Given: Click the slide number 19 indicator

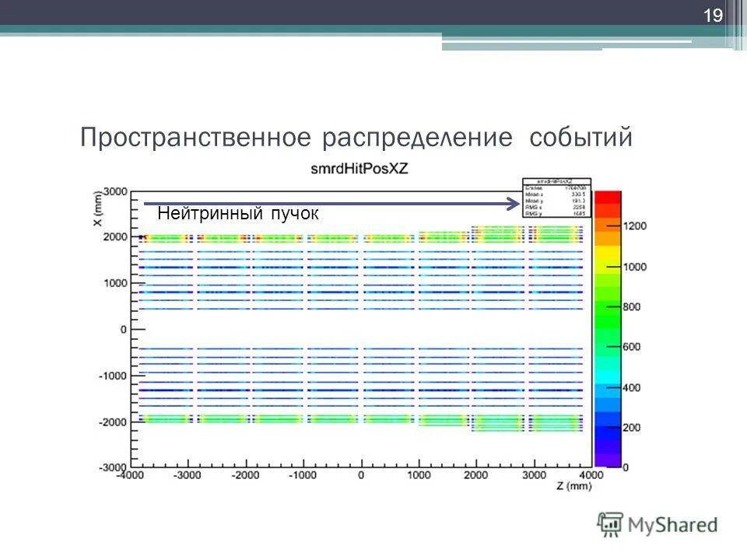Looking at the screenshot, I should click(x=713, y=12).
